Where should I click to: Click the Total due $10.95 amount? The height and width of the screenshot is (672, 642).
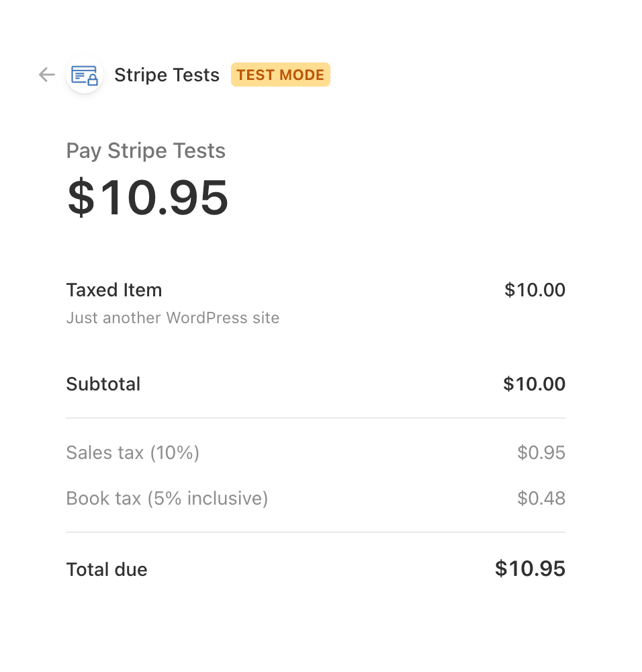tap(530, 569)
